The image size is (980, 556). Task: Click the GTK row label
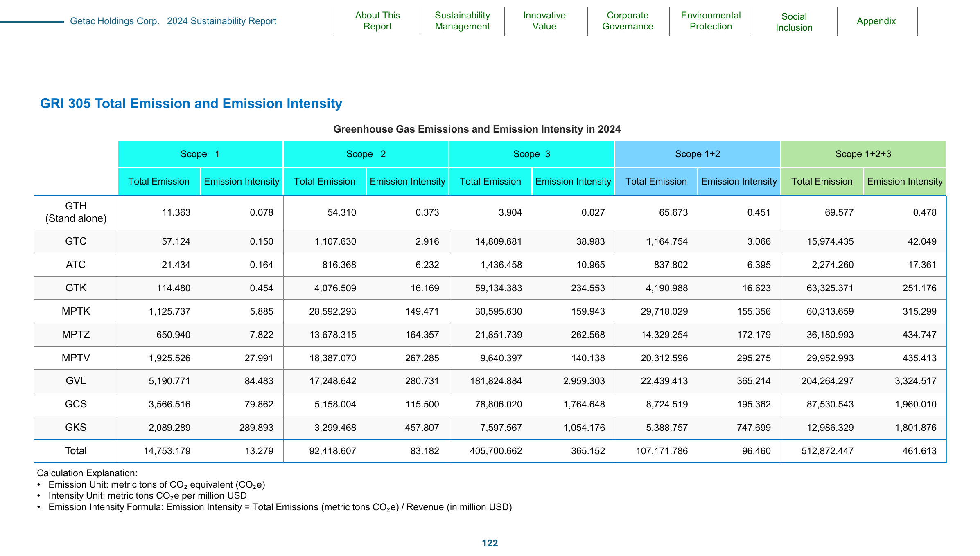pyautogui.click(x=76, y=288)
